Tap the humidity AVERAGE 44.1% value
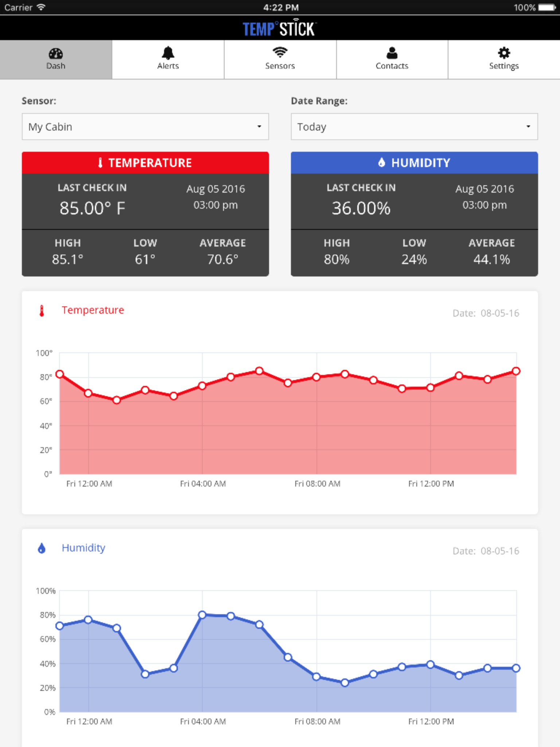The height and width of the screenshot is (747, 560). pos(491,259)
